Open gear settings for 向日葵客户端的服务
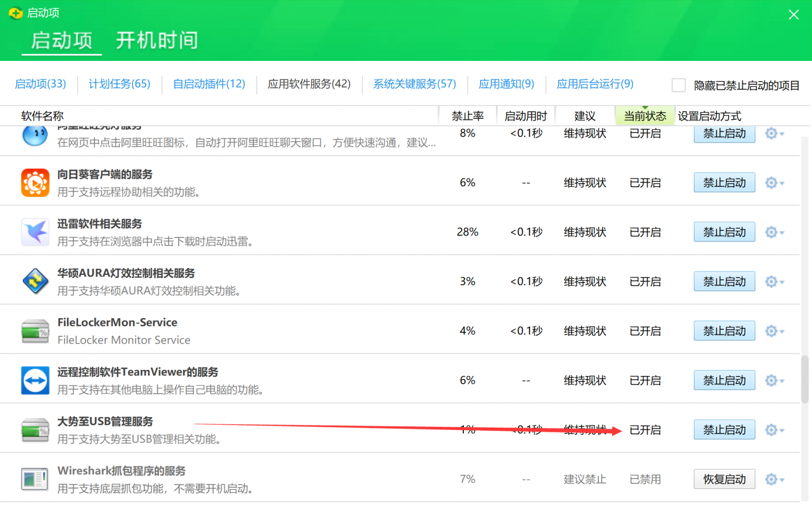The height and width of the screenshot is (512, 812). click(774, 183)
